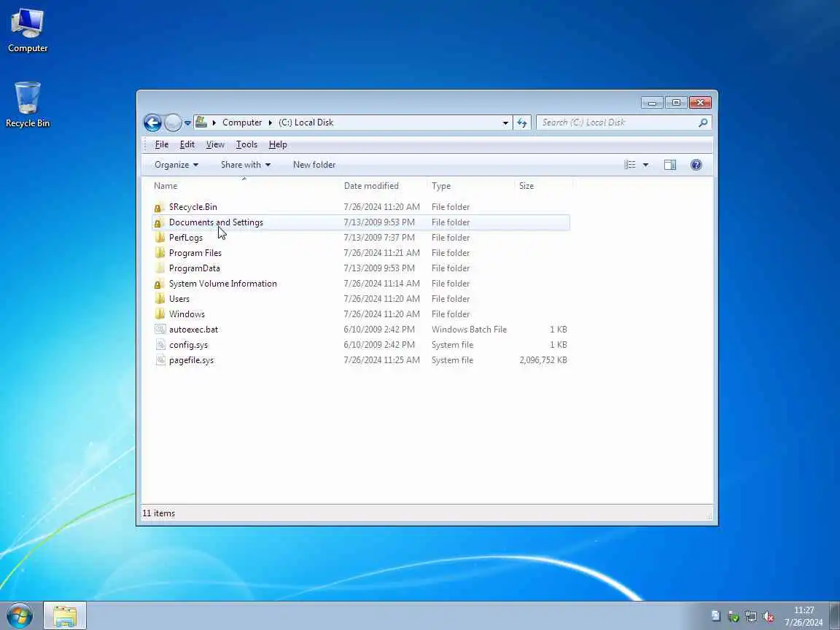840x630 pixels.
Task: Open the view options dropdown arrow
Action: click(645, 165)
